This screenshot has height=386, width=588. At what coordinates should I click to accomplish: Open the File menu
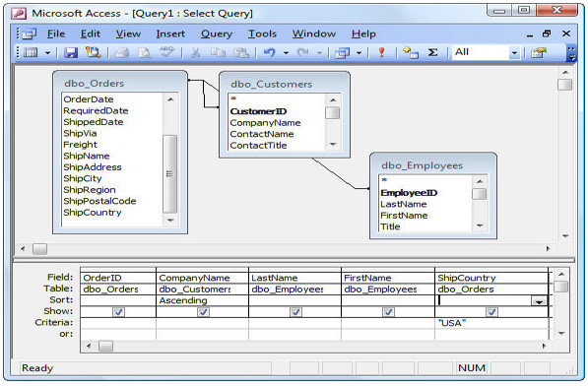tap(56, 34)
